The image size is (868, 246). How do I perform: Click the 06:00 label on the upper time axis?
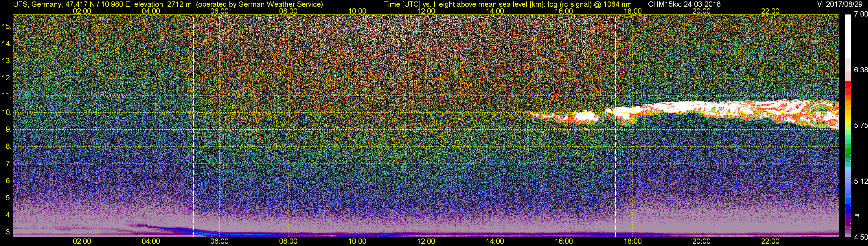[x=219, y=11]
